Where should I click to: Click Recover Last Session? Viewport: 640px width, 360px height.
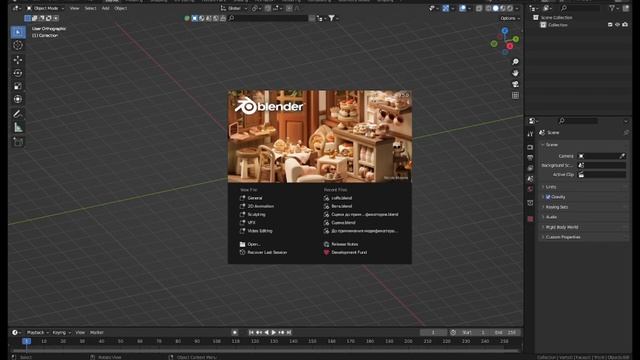tap(267, 252)
